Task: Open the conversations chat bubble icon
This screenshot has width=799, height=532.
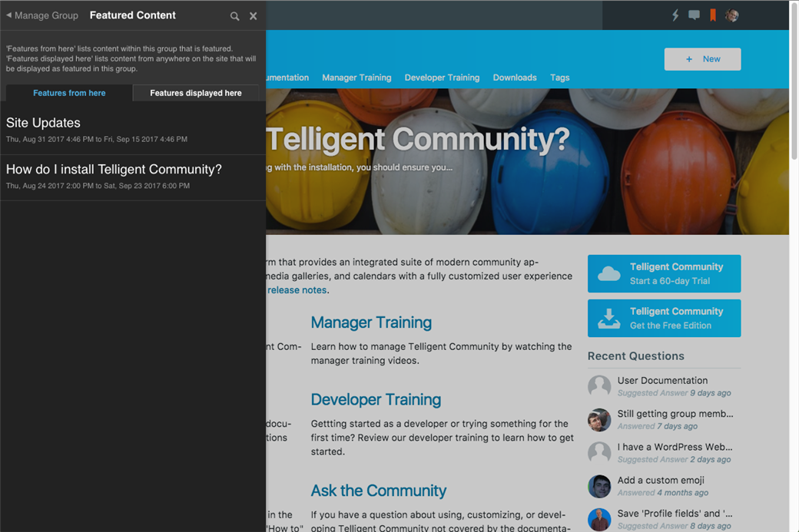Action: point(694,15)
